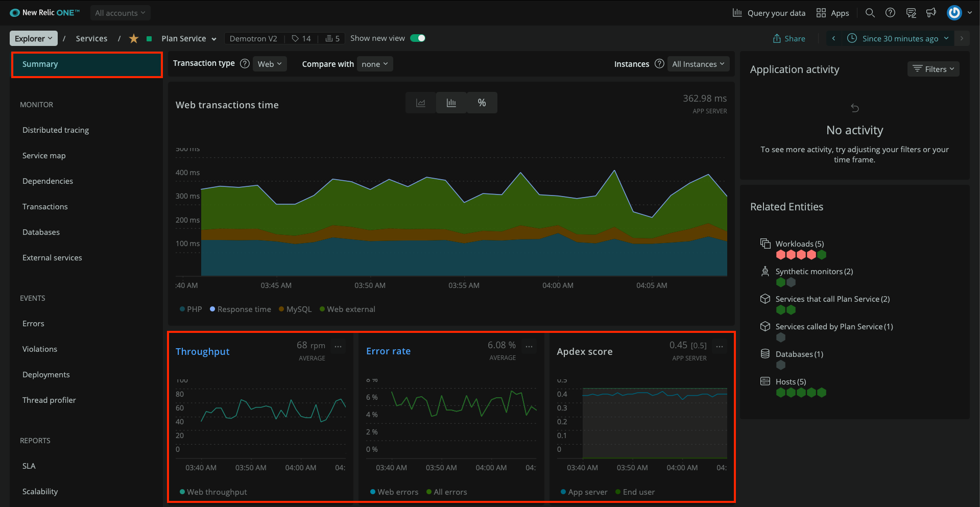Open the Since 30 minutes ago time picker
Viewport: 980px width, 507px height.
tap(898, 38)
